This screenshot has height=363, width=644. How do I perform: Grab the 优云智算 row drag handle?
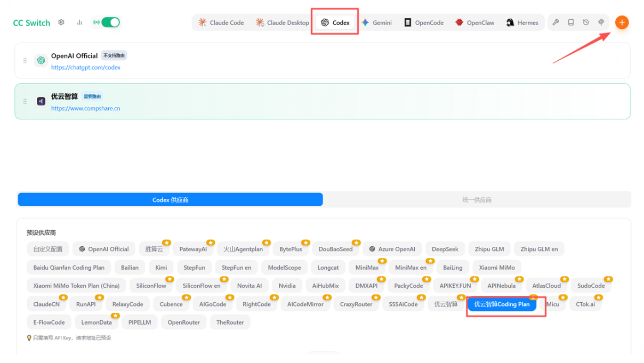pyautogui.click(x=25, y=101)
